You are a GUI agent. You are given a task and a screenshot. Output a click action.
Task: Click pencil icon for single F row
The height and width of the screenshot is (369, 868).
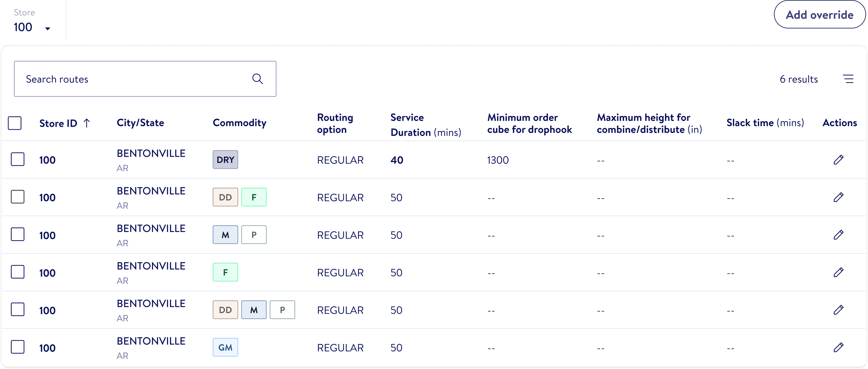click(838, 272)
